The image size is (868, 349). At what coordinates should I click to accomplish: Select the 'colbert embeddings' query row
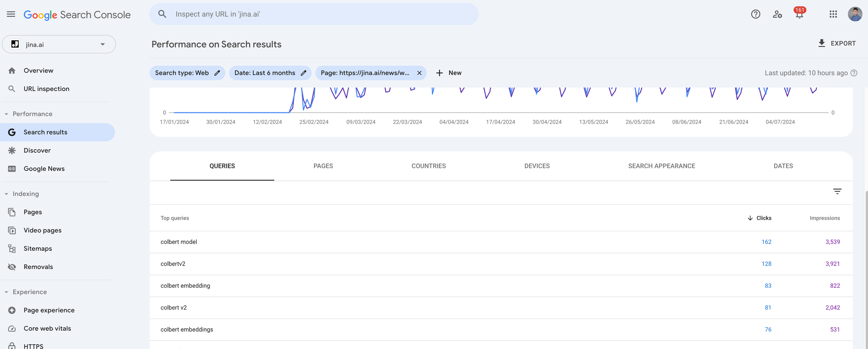tap(501, 329)
